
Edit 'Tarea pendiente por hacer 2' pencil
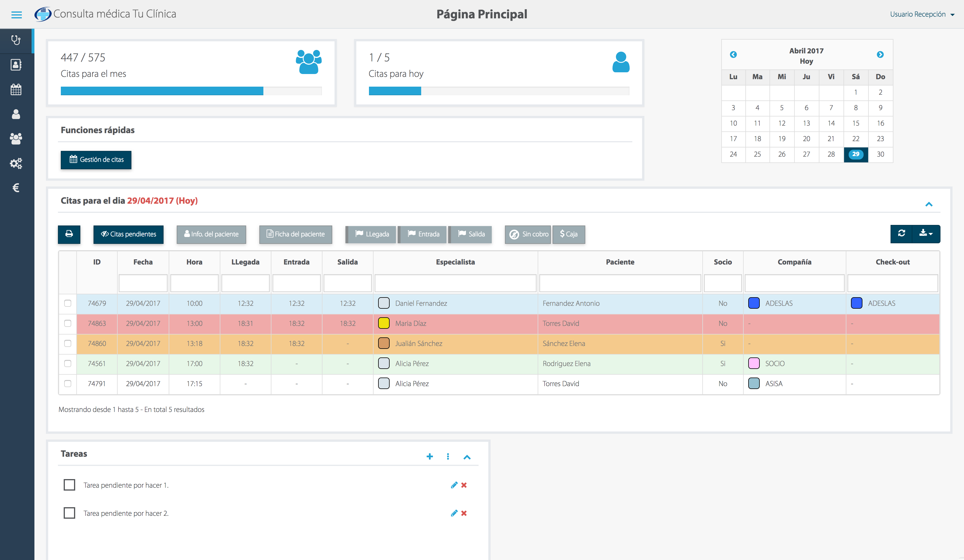(454, 513)
